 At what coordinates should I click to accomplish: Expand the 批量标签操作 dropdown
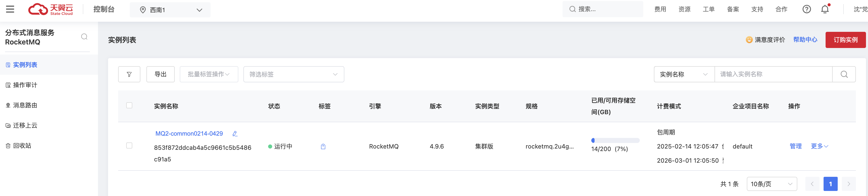click(209, 74)
